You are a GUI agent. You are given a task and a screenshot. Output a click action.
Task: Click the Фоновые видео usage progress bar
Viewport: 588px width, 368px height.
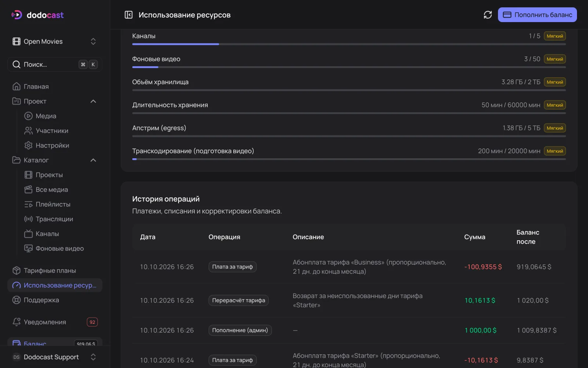349,67
